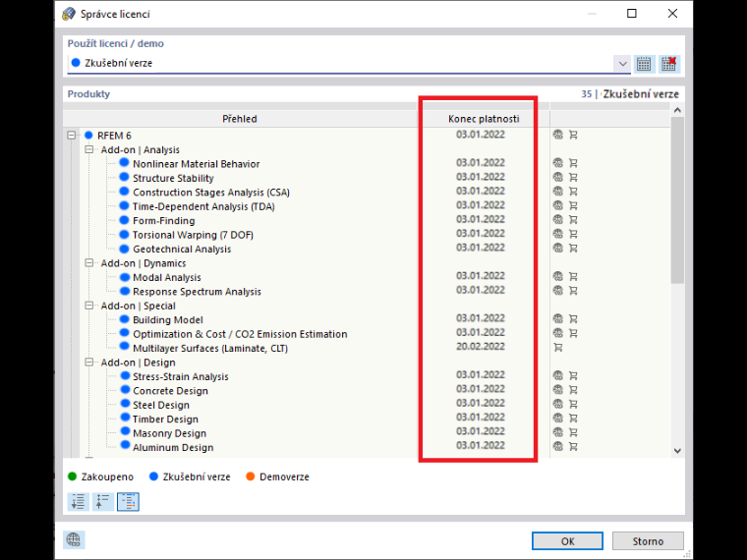
Task: Click the 20.02.2022 expiry date cell
Action: (x=481, y=346)
